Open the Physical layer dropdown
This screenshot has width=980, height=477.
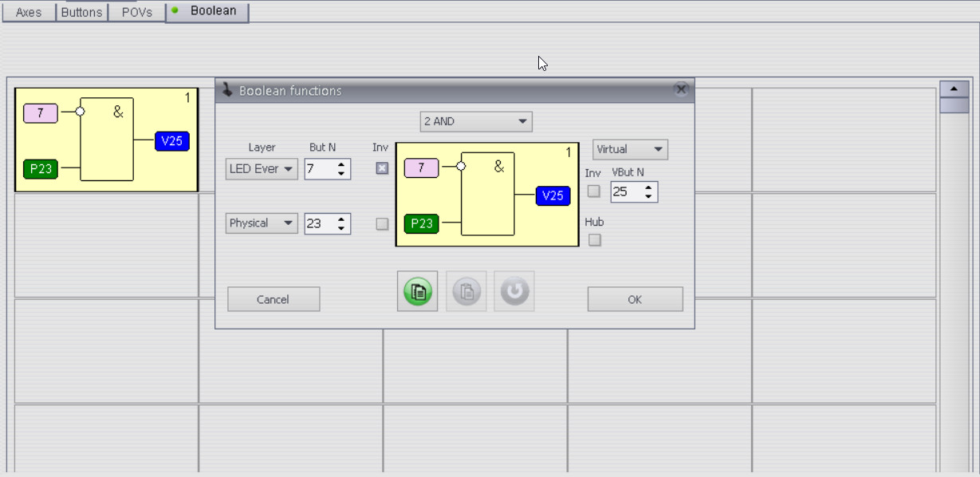coord(262,224)
